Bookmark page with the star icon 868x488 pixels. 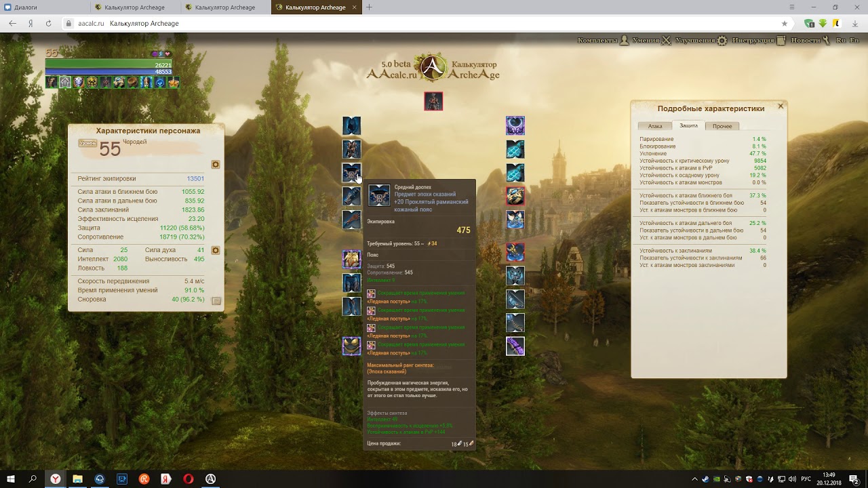tap(785, 23)
